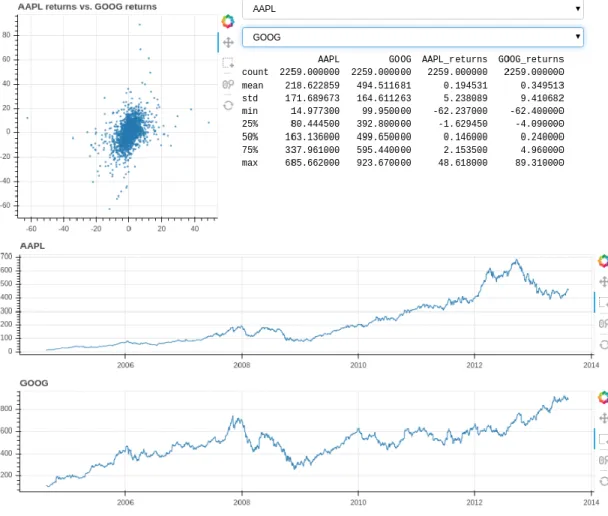Select the Pan tool beside the GOOG price chart

pos(603,418)
